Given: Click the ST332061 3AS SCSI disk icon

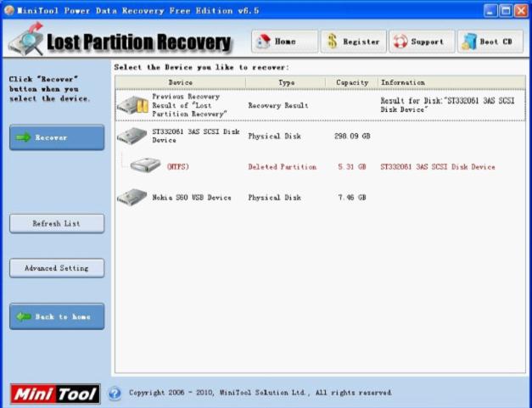Looking at the screenshot, I should click(132, 136).
